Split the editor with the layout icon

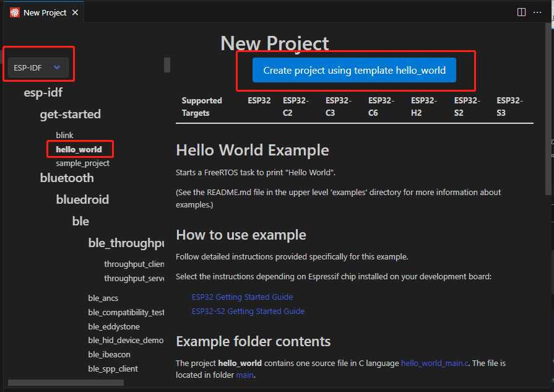click(521, 12)
